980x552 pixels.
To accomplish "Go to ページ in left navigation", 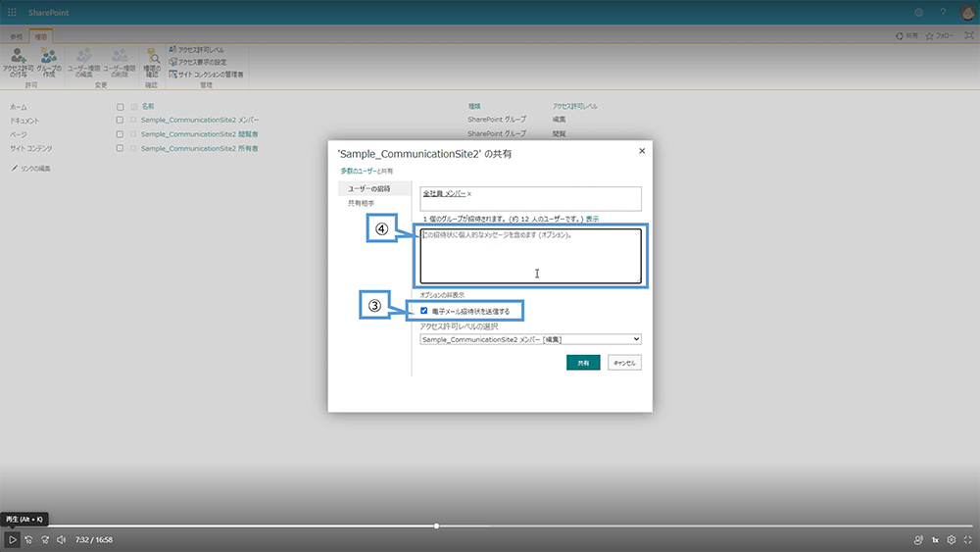I will pos(18,134).
